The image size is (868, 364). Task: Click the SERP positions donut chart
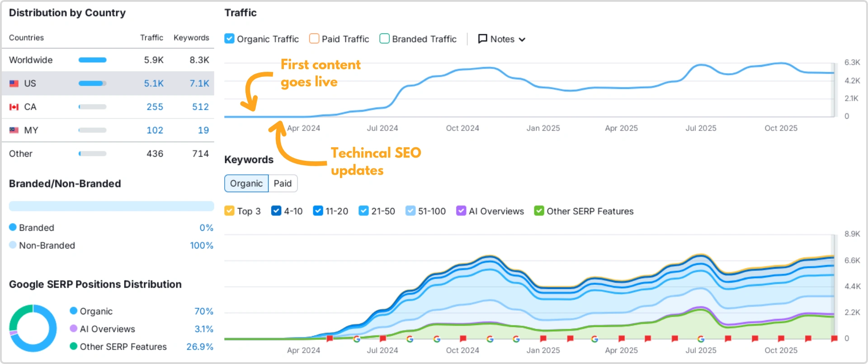(x=33, y=328)
